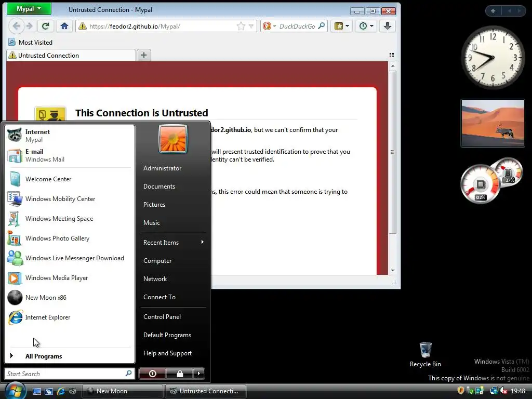
Task: Open Welcome Center from Start menu
Action: click(69, 179)
